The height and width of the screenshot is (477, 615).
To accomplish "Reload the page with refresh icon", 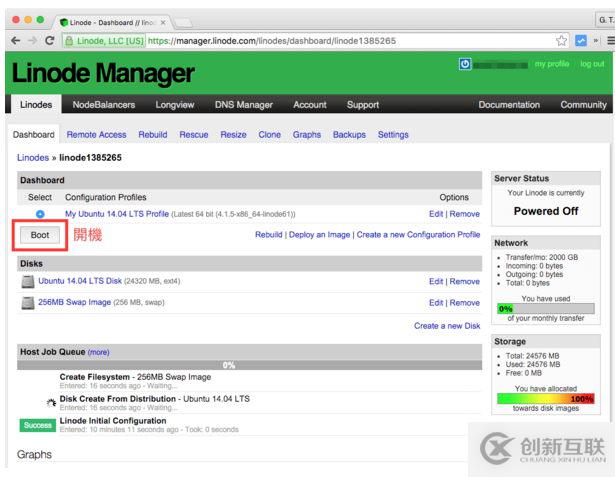I will tap(49, 40).
